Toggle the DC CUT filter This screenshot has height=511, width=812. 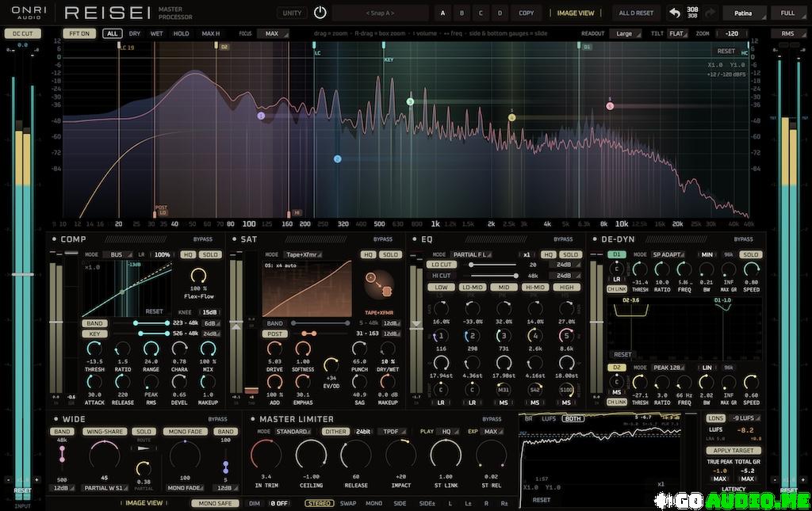pyautogui.click(x=23, y=33)
